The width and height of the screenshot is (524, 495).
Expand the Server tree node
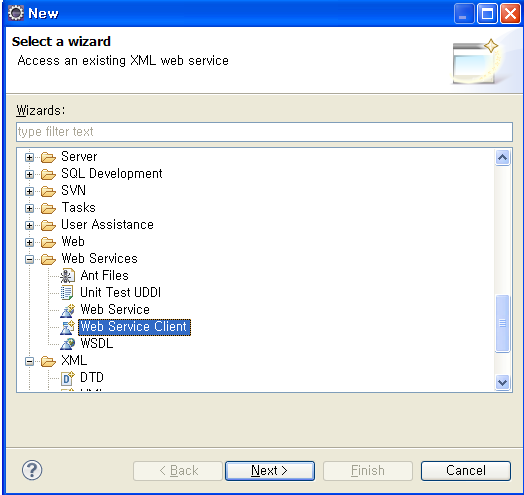(x=29, y=157)
